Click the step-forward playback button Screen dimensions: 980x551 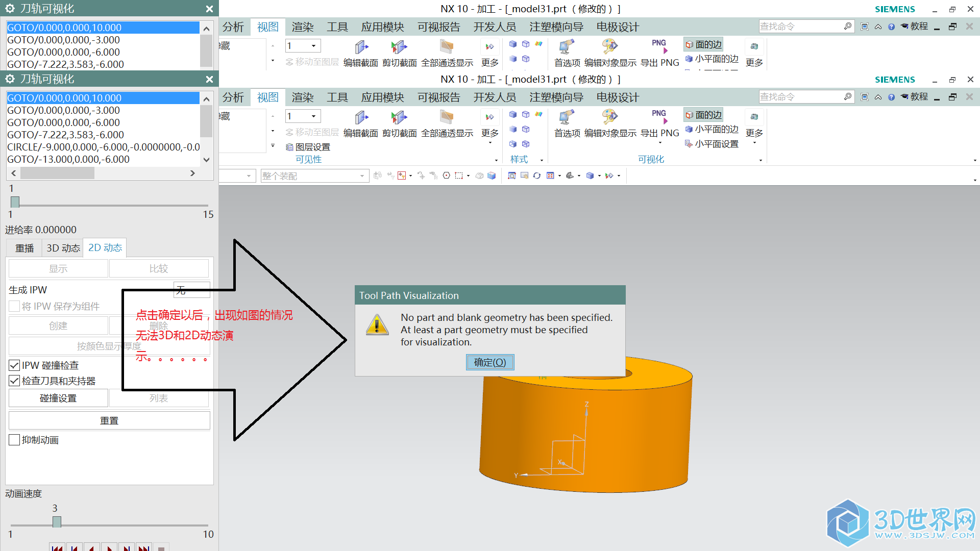(127, 548)
